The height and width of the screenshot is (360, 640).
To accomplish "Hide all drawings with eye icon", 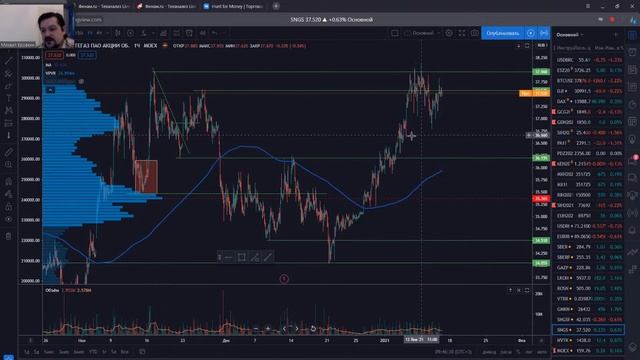I will (8, 220).
